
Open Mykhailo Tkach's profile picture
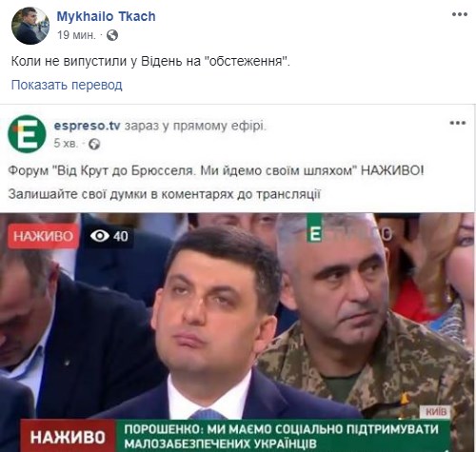(x=30, y=26)
